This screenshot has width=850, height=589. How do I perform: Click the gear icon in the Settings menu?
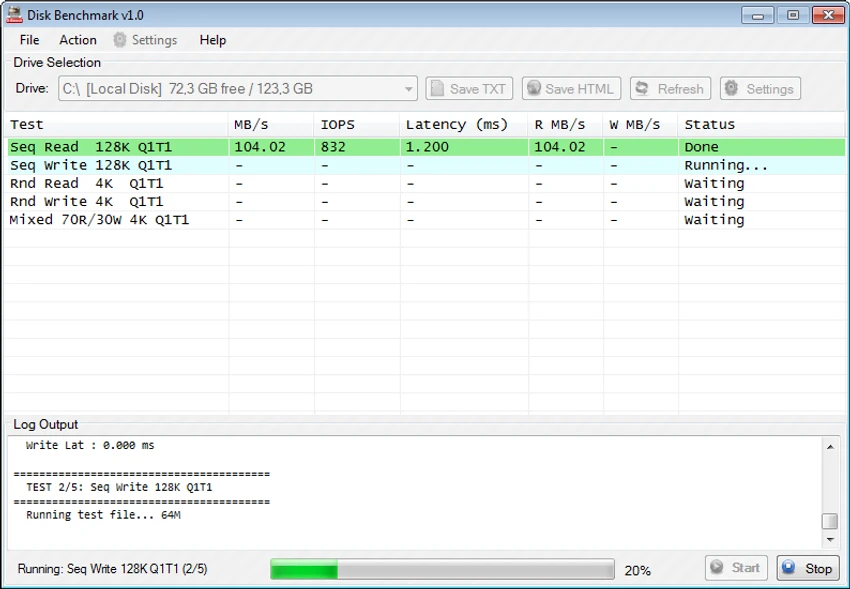[120, 40]
